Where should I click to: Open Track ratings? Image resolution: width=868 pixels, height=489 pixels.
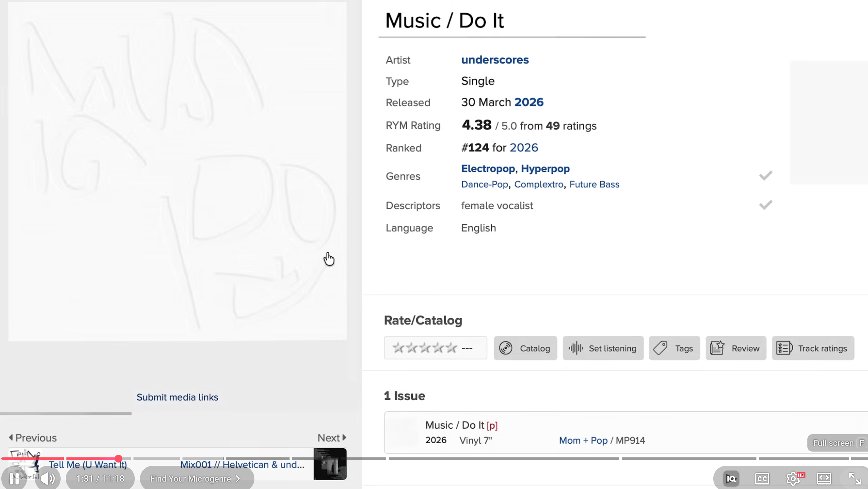tap(813, 348)
